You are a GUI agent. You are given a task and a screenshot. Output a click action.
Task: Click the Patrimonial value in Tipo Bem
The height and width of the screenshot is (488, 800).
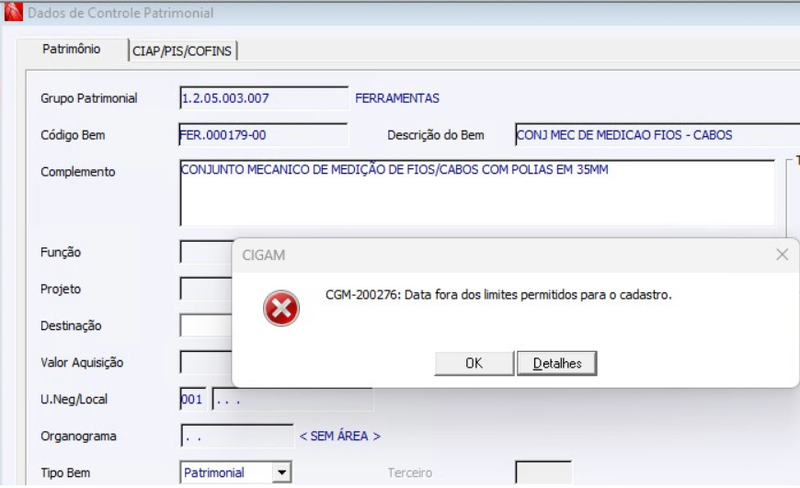pos(214,473)
